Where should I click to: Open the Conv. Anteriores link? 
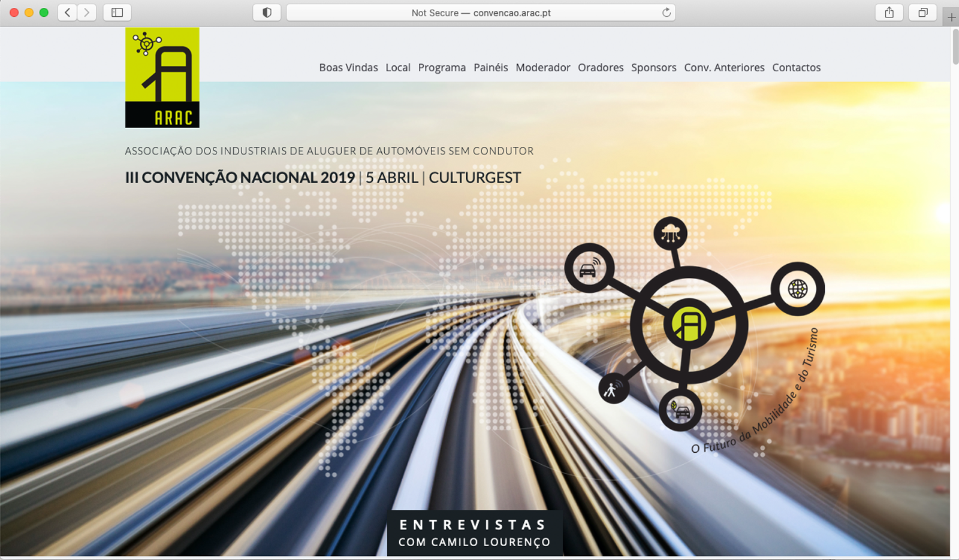point(724,68)
